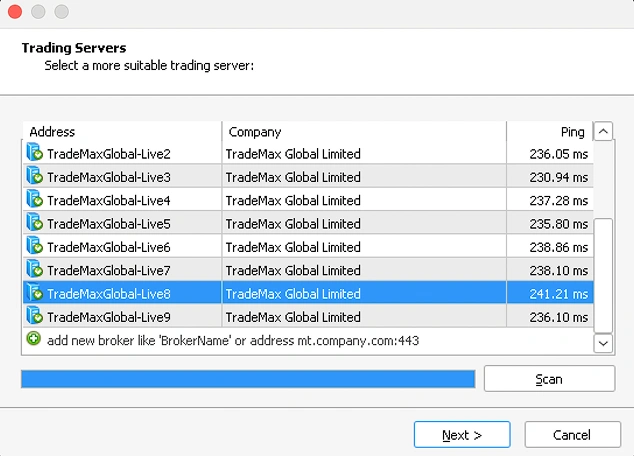Click the 238.10 ms ping value
Image resolution: width=634 pixels, height=456 pixels.
[x=558, y=270]
